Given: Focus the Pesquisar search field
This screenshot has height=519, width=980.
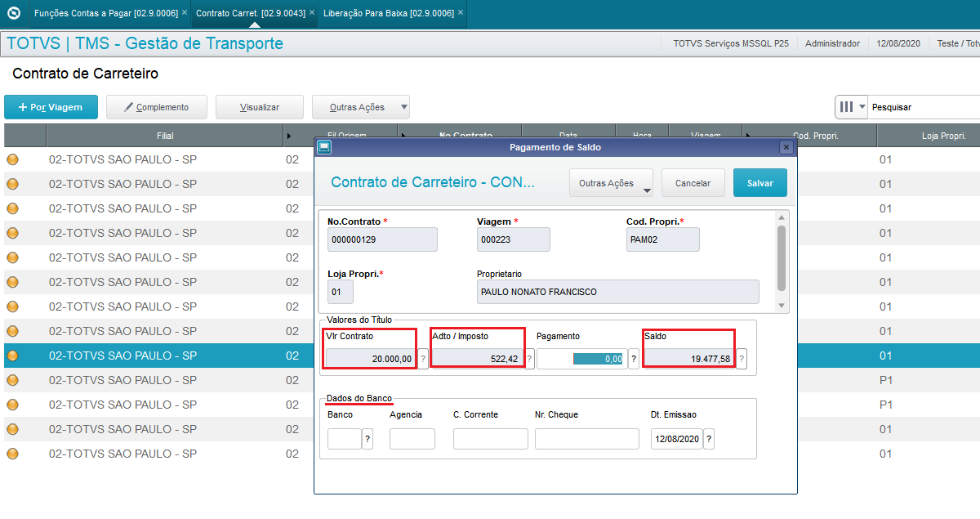Looking at the screenshot, I should point(924,107).
